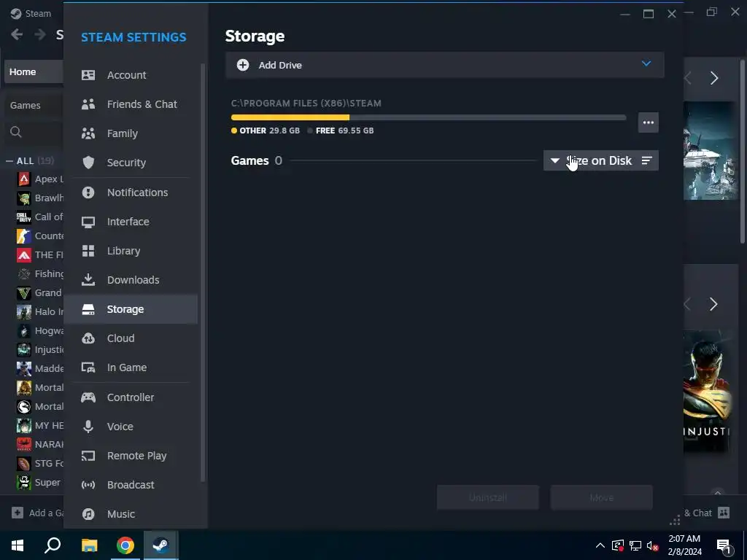The width and height of the screenshot is (747, 560).
Task: Click the lower shelf next arrow
Action: pos(713,304)
